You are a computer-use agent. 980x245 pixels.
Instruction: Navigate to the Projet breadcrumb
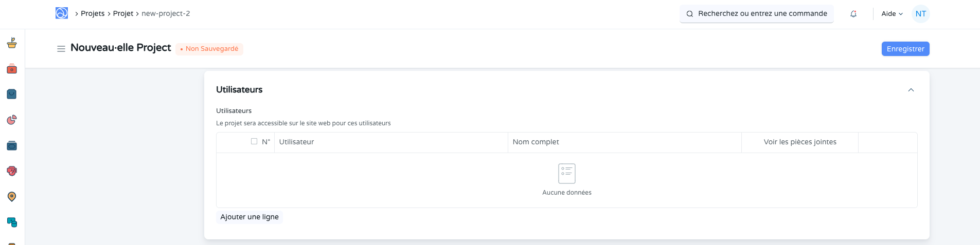123,14
